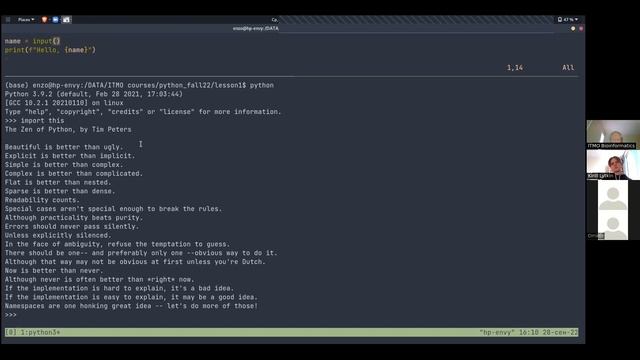Select Kirill participant video thumbnail
This screenshot has width=640, height=360.
pos(613,164)
